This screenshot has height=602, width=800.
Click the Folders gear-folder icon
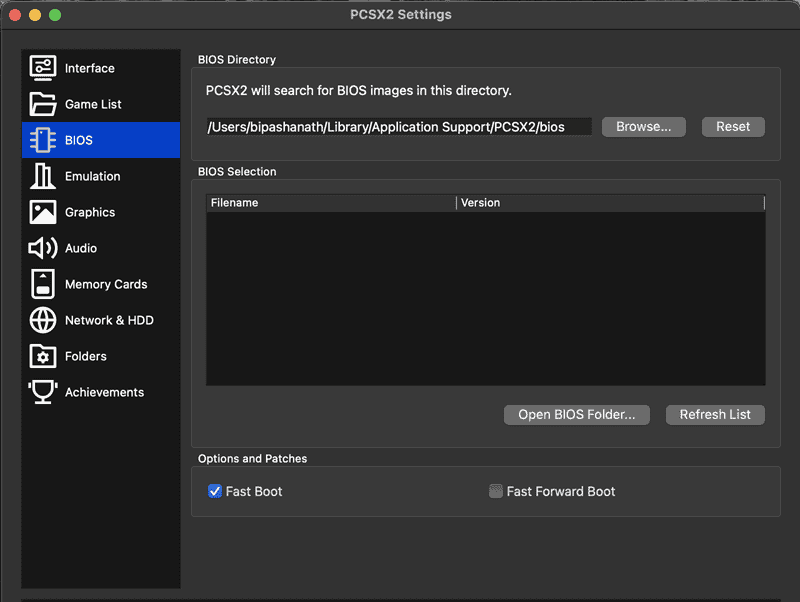[43, 356]
